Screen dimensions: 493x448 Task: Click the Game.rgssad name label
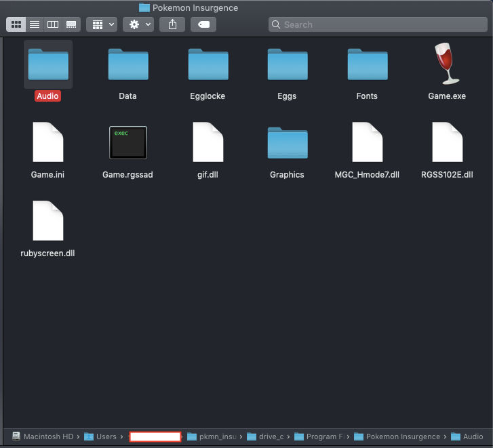[127, 175]
